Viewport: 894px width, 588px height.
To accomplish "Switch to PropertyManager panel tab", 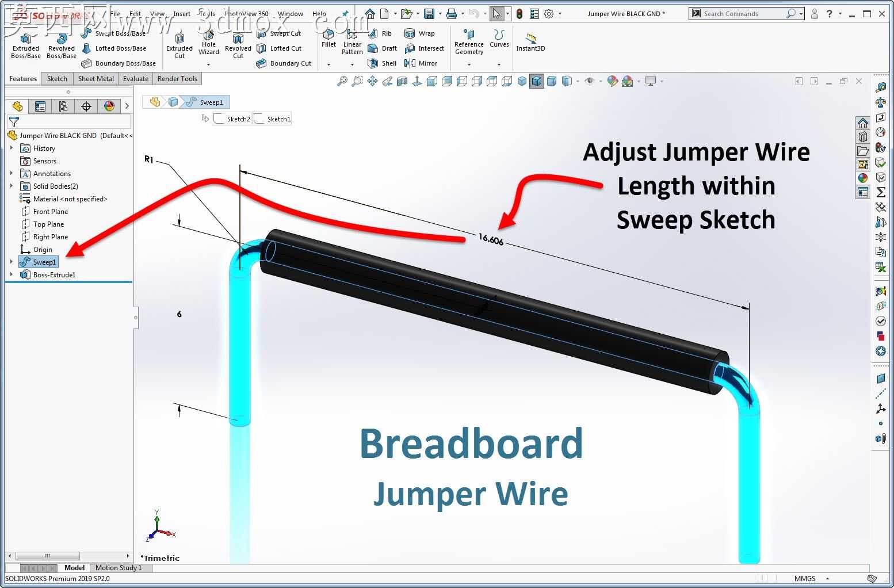I will pos(40,106).
